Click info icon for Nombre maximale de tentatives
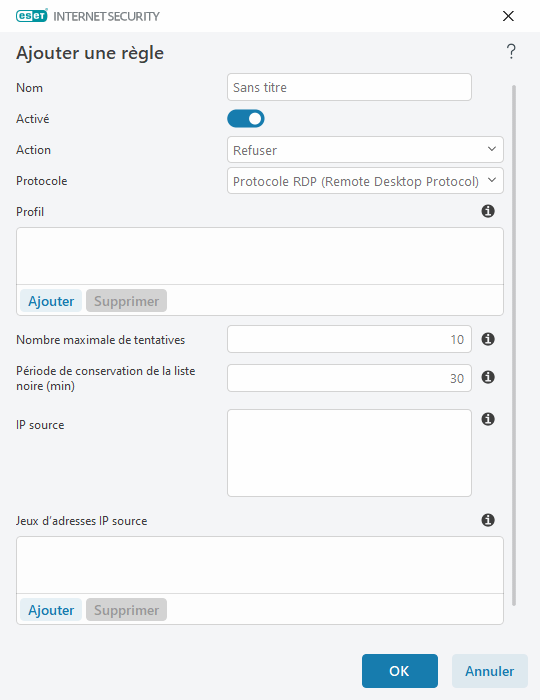 pyautogui.click(x=488, y=339)
